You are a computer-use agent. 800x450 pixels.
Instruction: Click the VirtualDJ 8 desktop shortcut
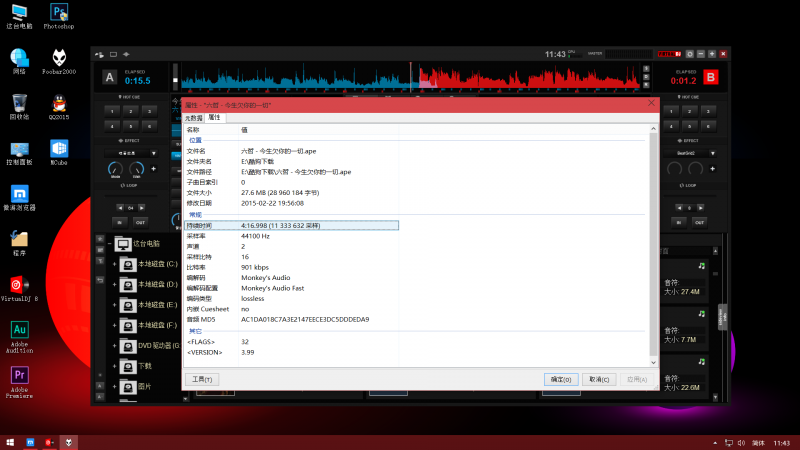click(x=19, y=286)
